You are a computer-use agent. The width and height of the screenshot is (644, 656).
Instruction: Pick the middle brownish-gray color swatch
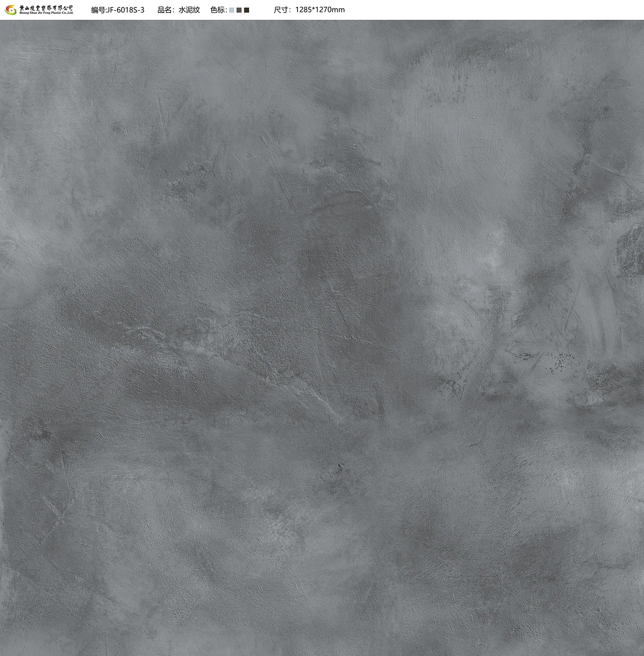click(239, 10)
